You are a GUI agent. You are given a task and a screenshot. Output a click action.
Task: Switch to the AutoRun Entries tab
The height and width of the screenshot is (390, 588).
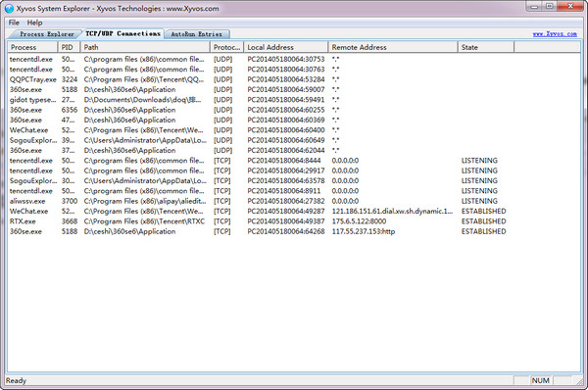point(197,34)
